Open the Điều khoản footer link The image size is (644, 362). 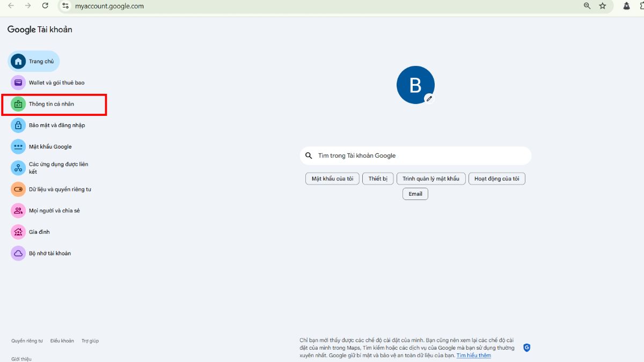62,341
